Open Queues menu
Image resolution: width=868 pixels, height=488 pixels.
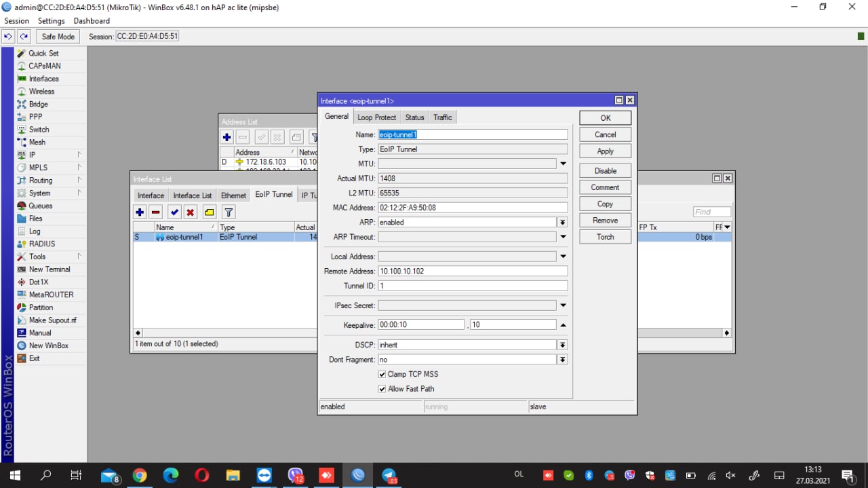pyautogui.click(x=40, y=206)
